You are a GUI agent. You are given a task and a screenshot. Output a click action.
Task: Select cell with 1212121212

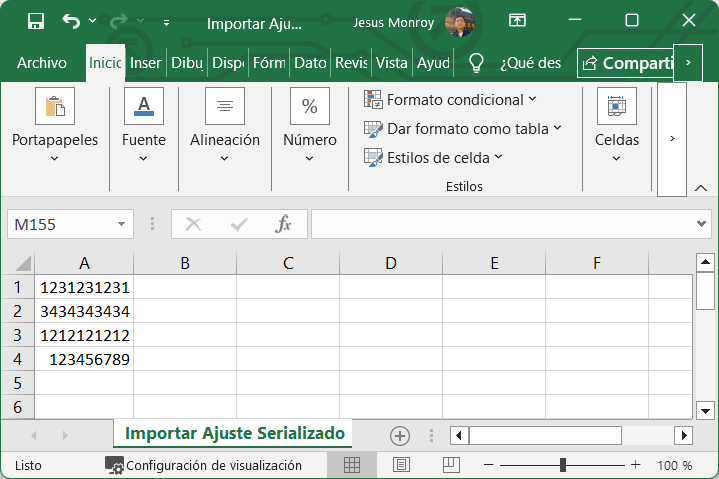point(84,335)
